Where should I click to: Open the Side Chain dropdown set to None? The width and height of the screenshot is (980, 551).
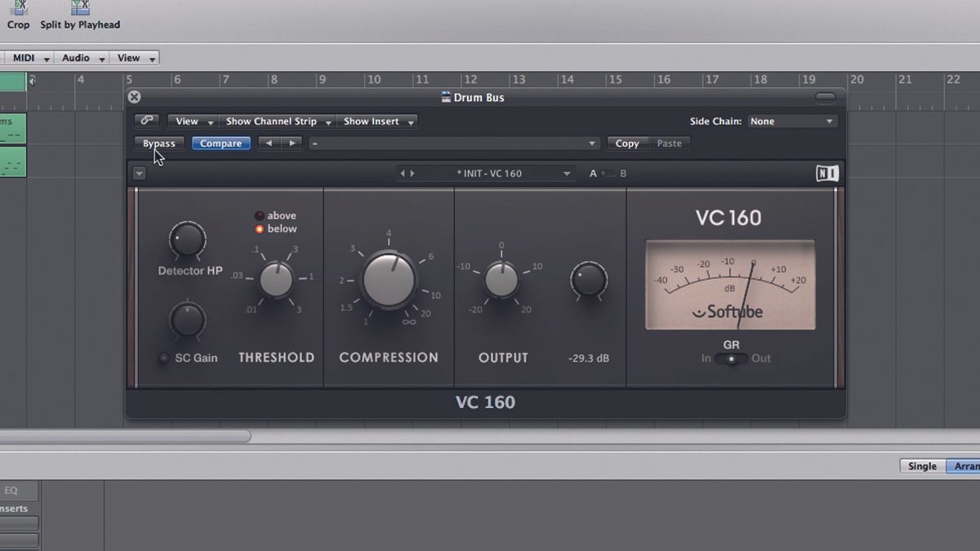(791, 120)
